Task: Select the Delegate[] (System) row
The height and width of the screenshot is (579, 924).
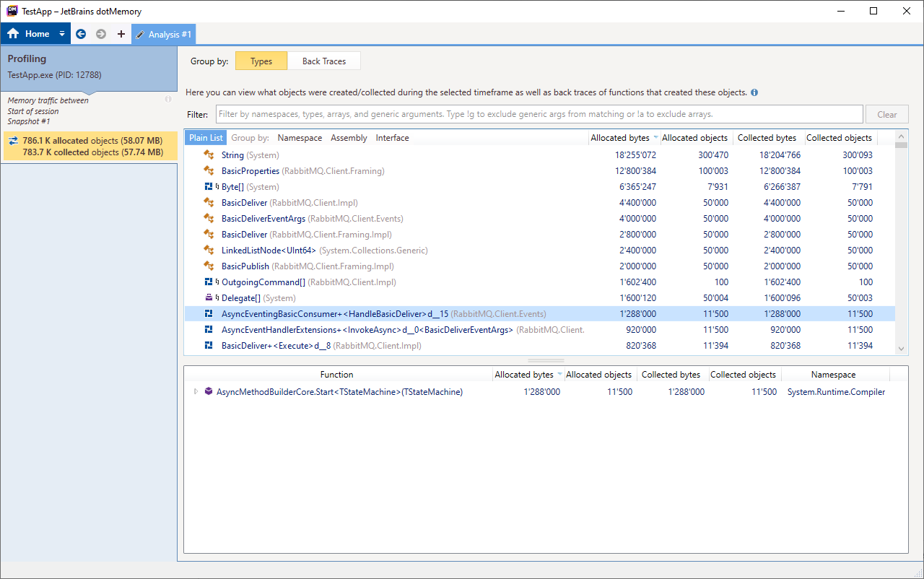Action: [x=539, y=298]
